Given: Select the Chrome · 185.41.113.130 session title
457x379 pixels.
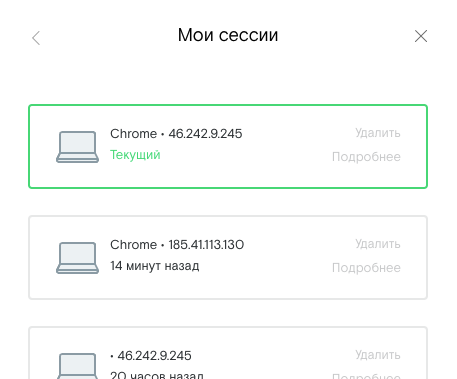Looking at the screenshot, I should pyautogui.click(x=177, y=245).
